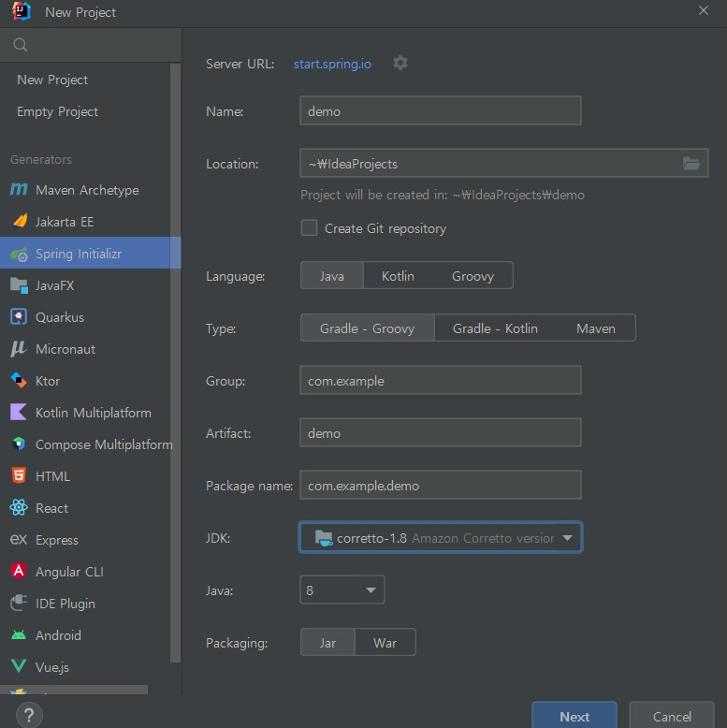The width and height of the screenshot is (727, 728).
Task: Click the search magnifier icon
Action: (x=20, y=45)
